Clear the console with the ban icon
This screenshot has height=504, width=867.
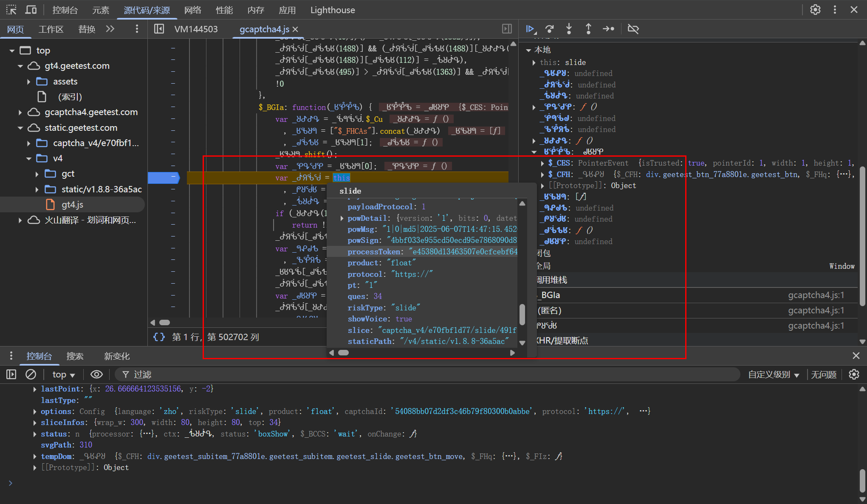(31, 374)
